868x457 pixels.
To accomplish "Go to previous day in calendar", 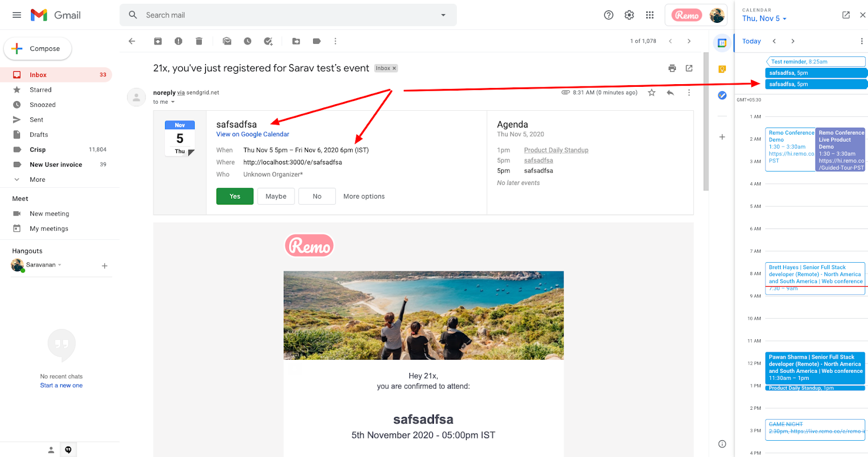I will coord(774,41).
